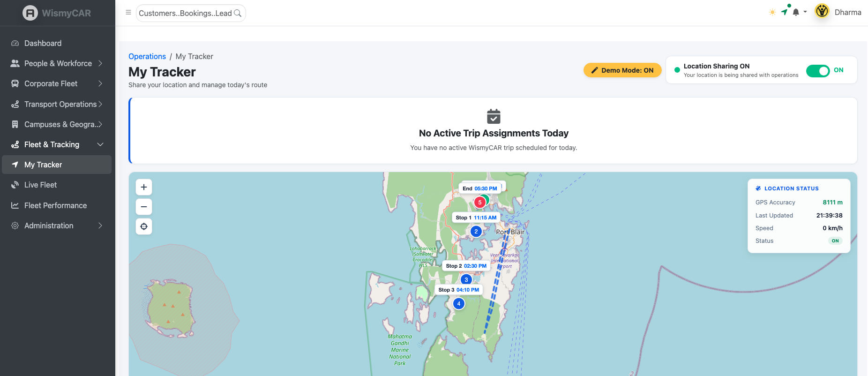Click the Last Updated 21:39:38 value

pos(829,216)
